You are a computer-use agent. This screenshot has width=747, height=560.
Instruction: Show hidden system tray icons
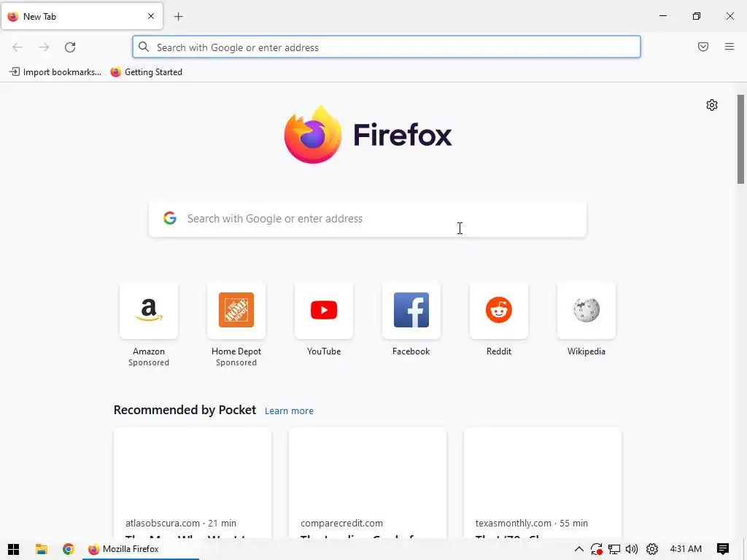point(578,549)
